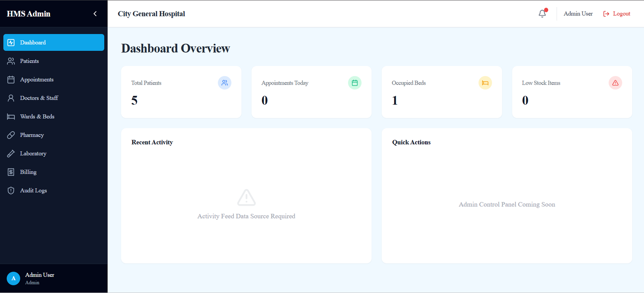This screenshot has height=293, width=644.
Task: Click the Recent Activity heading
Action: pyautogui.click(x=152, y=142)
